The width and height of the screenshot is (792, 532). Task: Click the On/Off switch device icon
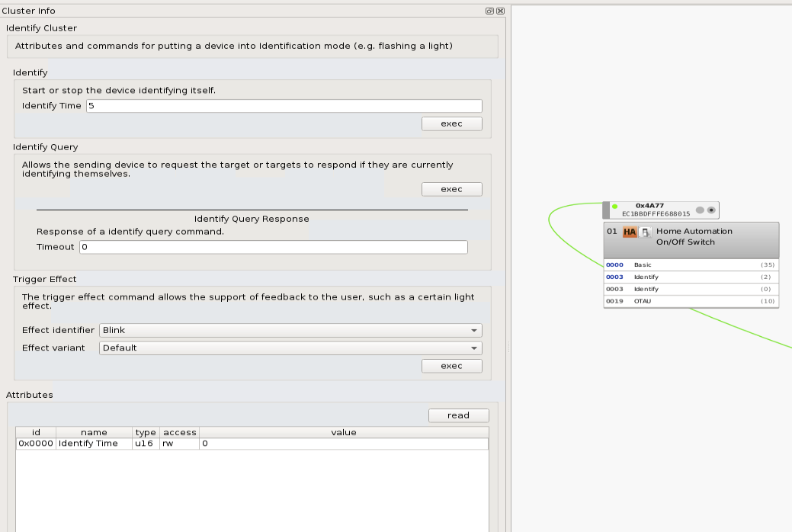pos(645,232)
